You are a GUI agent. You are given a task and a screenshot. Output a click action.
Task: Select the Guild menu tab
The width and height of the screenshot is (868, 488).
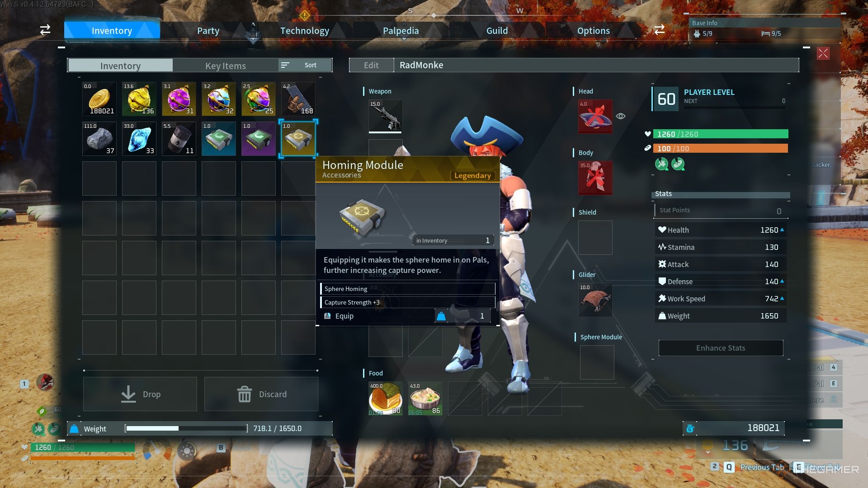click(497, 30)
